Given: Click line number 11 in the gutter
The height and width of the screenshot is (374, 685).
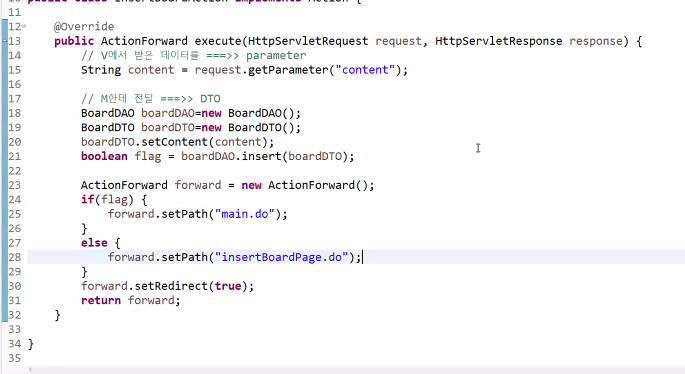Looking at the screenshot, I should pyautogui.click(x=14, y=12).
